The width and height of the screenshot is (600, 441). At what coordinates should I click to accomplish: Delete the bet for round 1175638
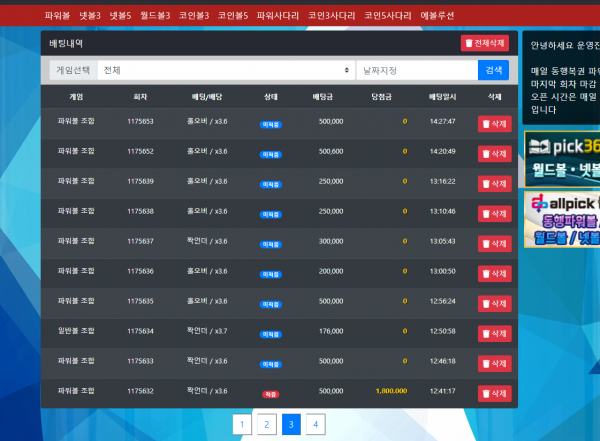494,213
